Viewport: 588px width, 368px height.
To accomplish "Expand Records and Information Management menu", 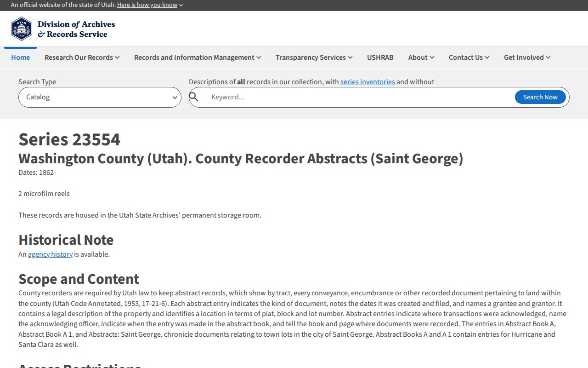I will coord(198,57).
